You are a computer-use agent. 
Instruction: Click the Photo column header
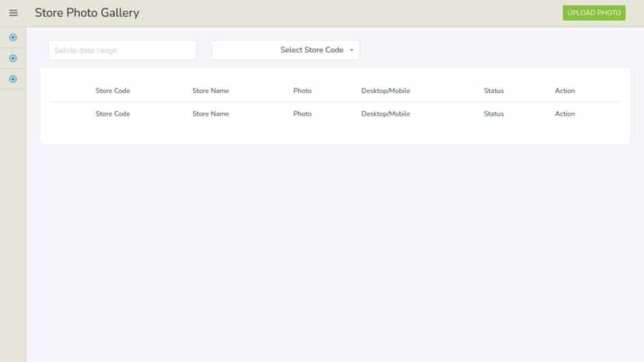303,91
